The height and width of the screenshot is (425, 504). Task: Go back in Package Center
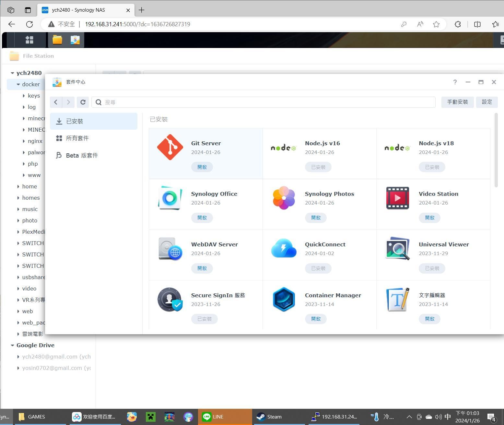coord(56,102)
